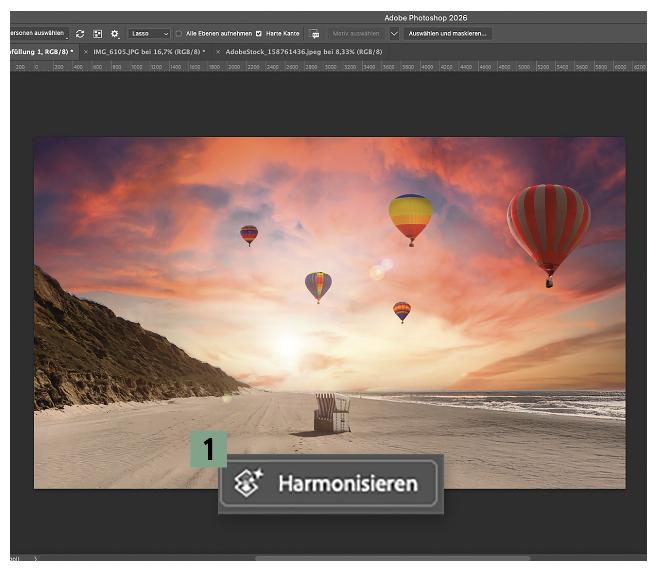The image size is (658, 572).
Task: Click the beach chair on the sand
Action: (x=332, y=413)
